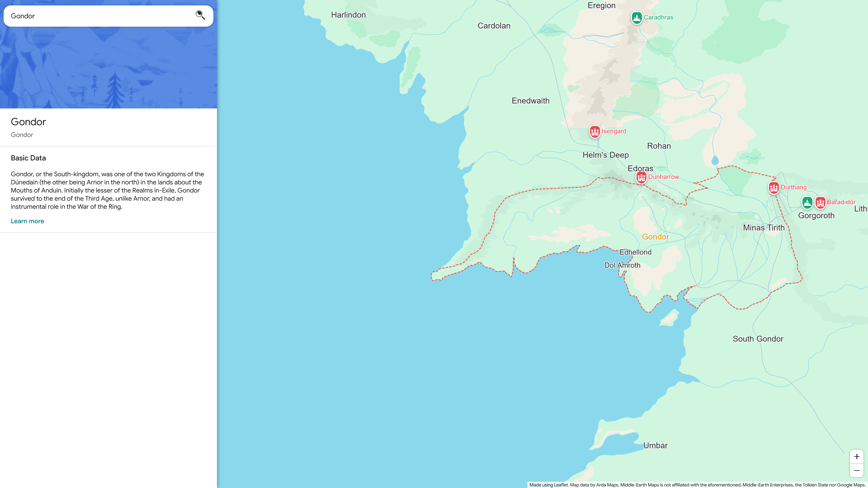Open the Learn more link

pos(27,221)
